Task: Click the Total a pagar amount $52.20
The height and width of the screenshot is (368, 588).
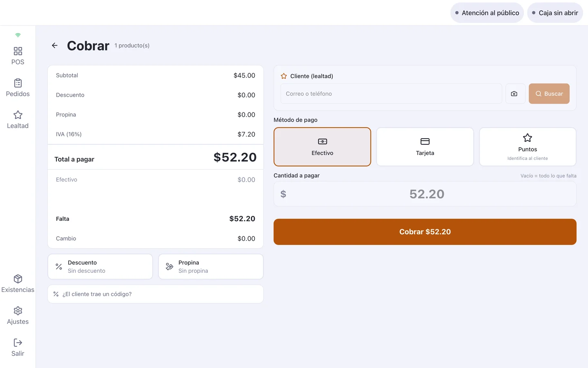Action: tap(235, 157)
